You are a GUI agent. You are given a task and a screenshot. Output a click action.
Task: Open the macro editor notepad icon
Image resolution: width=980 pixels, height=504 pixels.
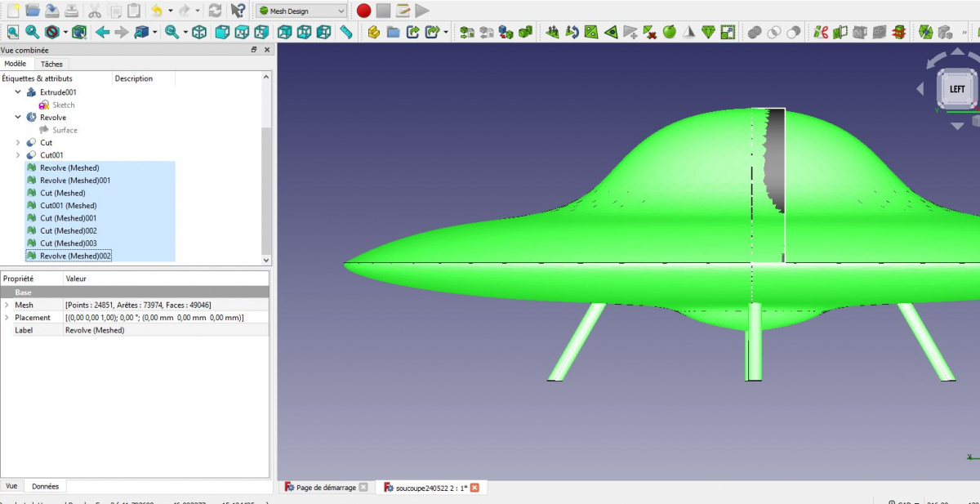pos(403,11)
